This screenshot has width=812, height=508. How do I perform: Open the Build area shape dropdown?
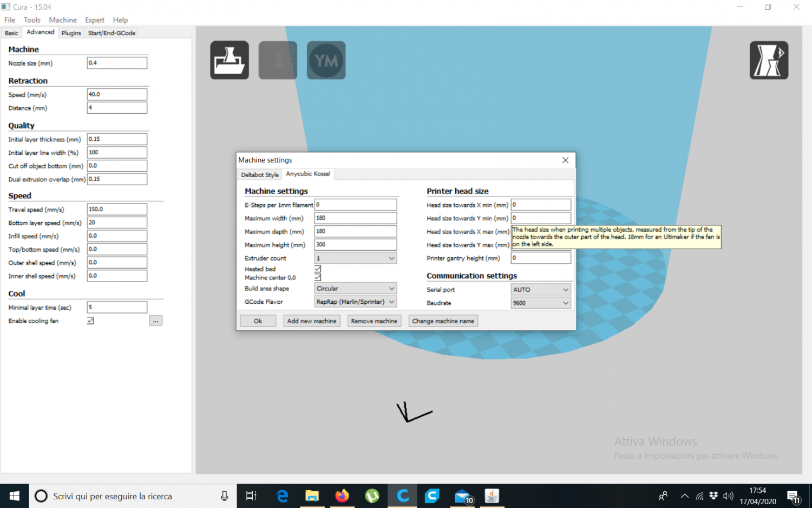(356, 289)
